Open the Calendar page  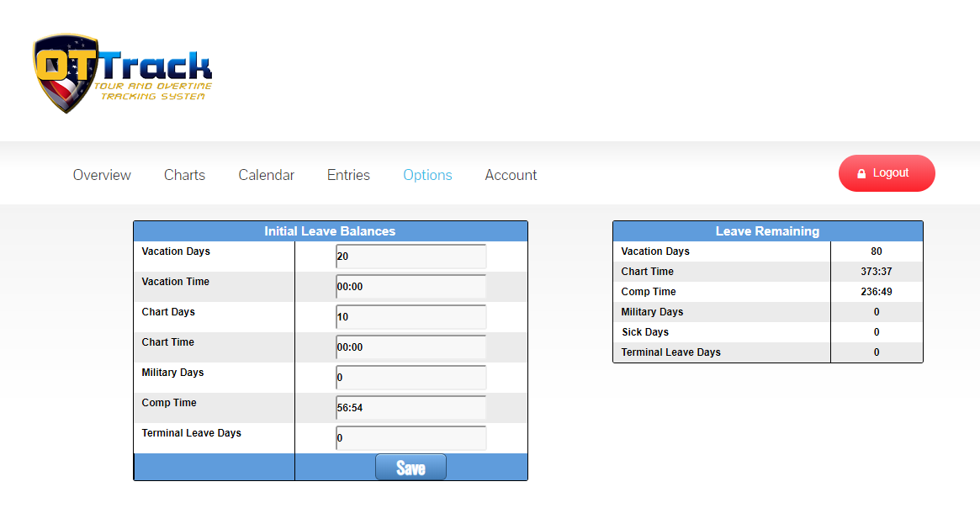point(266,175)
